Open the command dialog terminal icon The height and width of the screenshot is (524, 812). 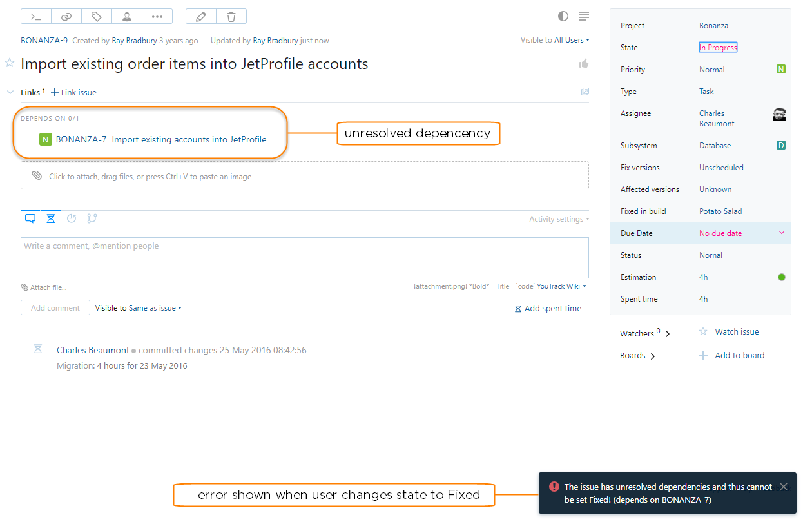pos(36,17)
